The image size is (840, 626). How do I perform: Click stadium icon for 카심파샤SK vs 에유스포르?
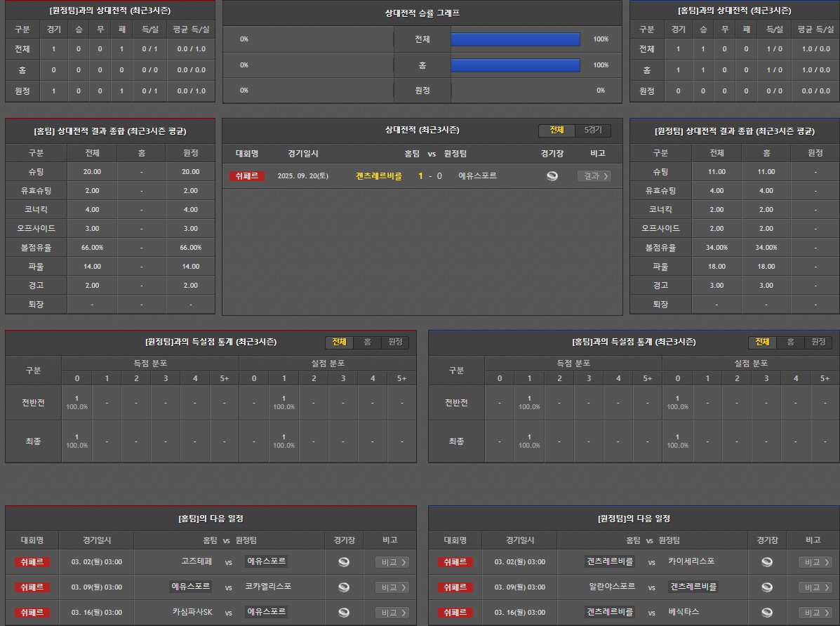[x=344, y=613]
